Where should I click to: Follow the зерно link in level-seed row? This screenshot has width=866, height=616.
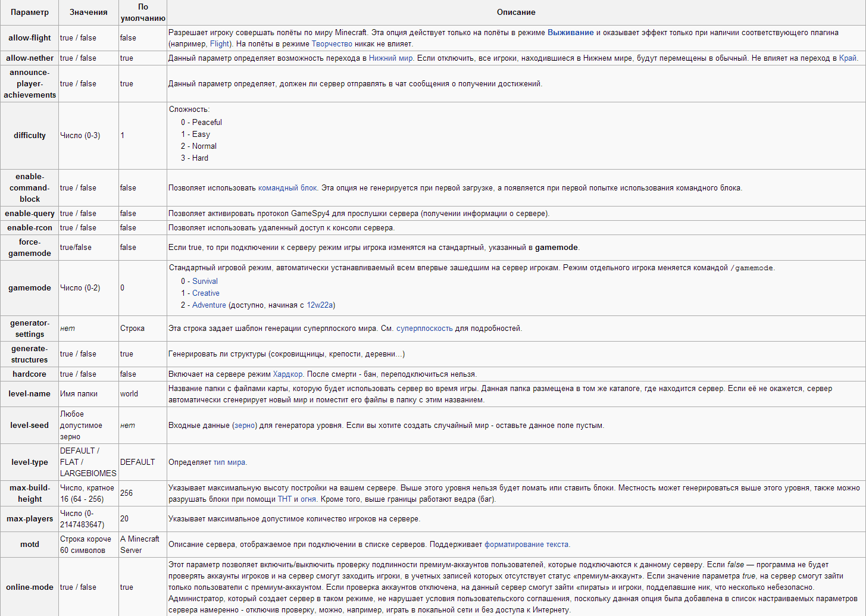(245, 426)
